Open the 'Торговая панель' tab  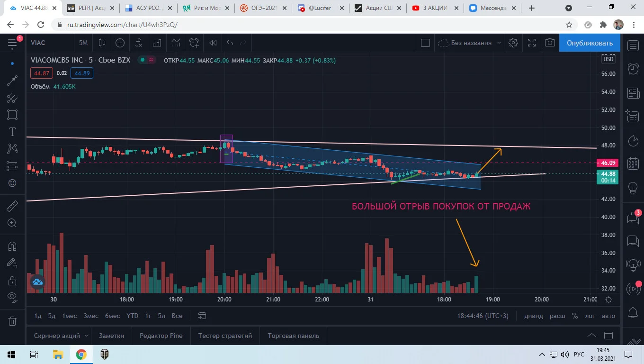point(294,336)
